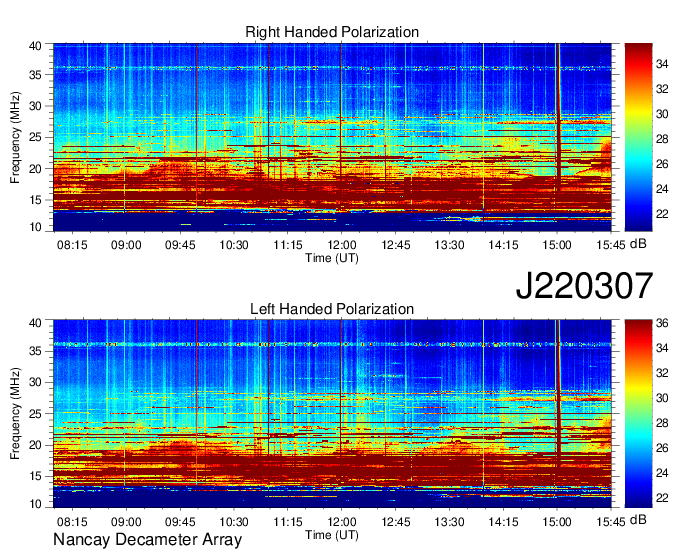Click the 09:00 tick under Right Handed plot

[x=126, y=245]
